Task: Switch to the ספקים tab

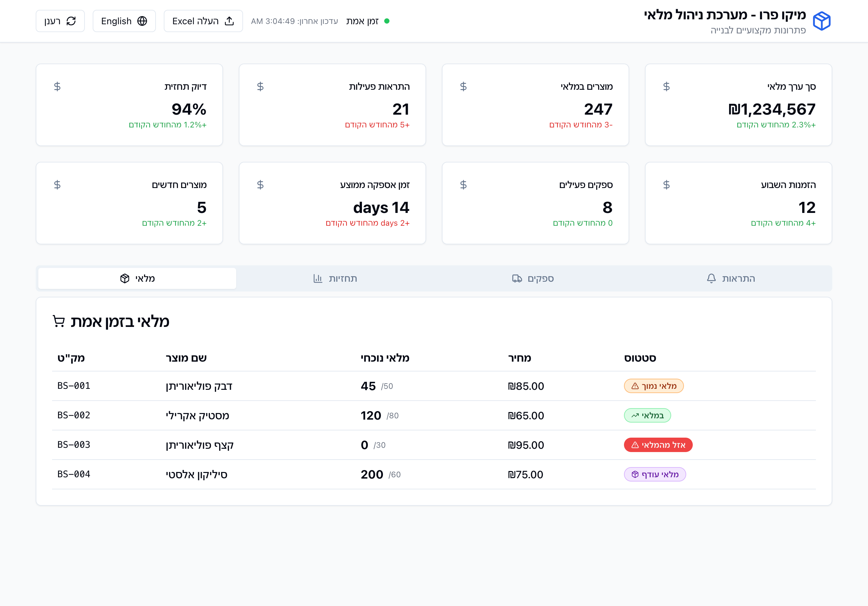Action: 533,278
